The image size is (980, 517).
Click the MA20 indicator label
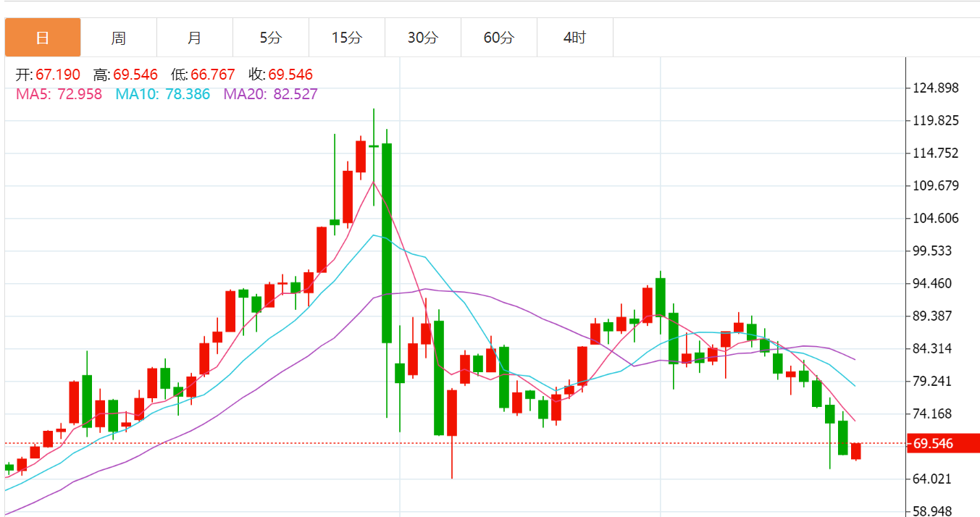coord(270,94)
